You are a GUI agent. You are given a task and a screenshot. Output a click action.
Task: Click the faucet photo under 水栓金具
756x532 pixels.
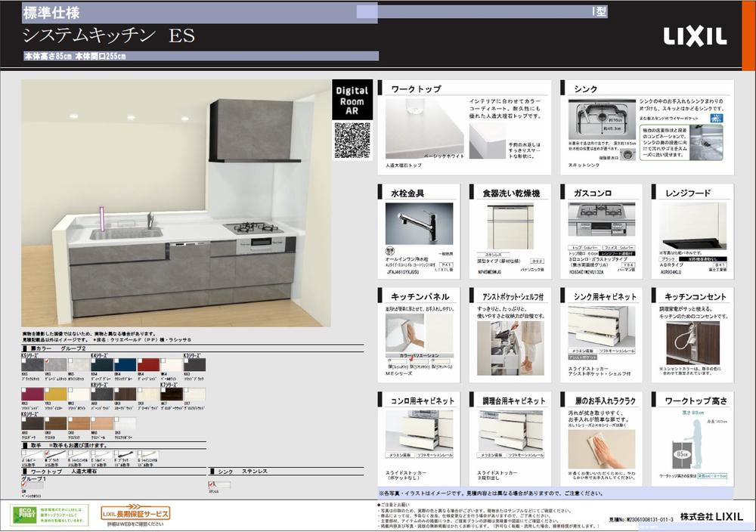419,224
